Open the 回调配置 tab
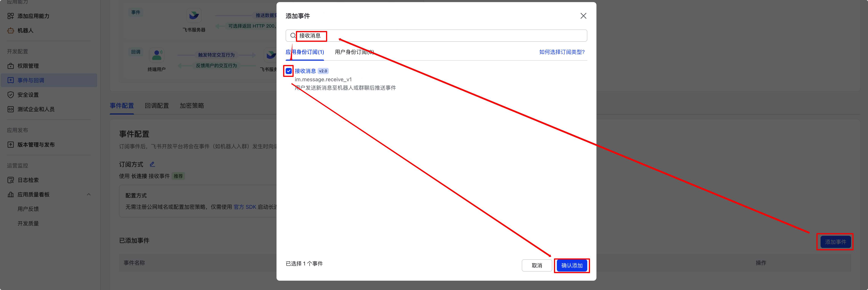The image size is (868, 290). (157, 105)
